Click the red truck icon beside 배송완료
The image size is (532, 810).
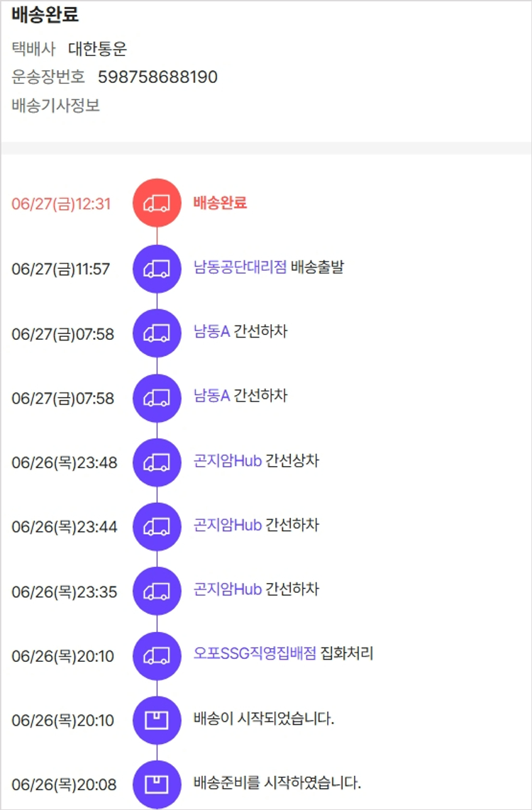(x=157, y=203)
